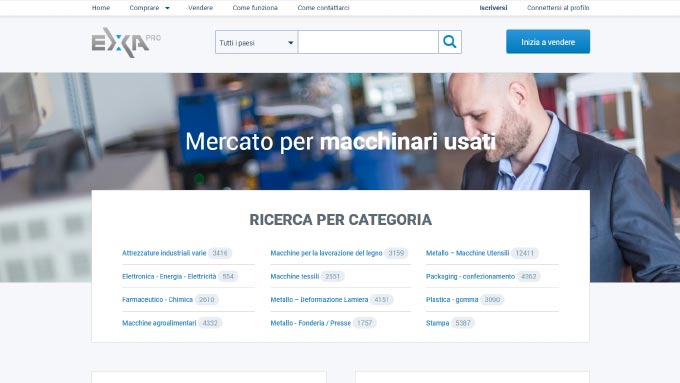The width and height of the screenshot is (680, 383).
Task: Focus the search text field
Action: 368,43
